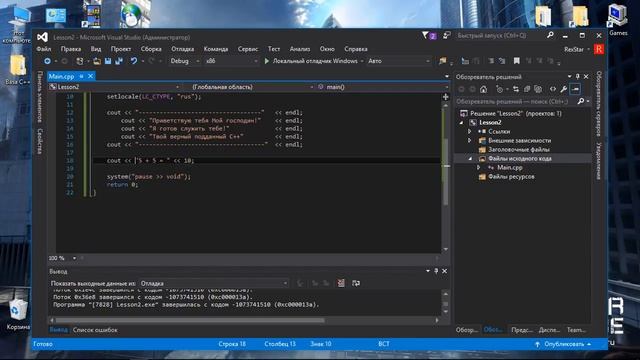Pin the Solution Explorer panel
The height and width of the screenshot is (360, 640).
click(x=578, y=76)
